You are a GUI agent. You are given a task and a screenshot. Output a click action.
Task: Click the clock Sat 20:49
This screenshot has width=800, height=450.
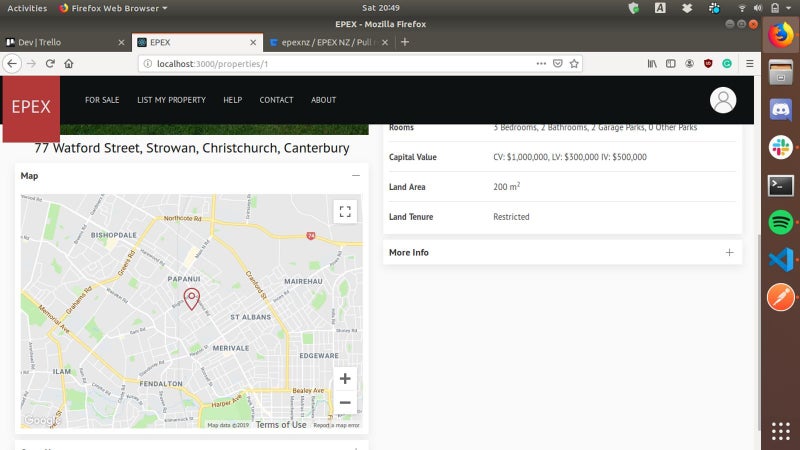[381, 8]
